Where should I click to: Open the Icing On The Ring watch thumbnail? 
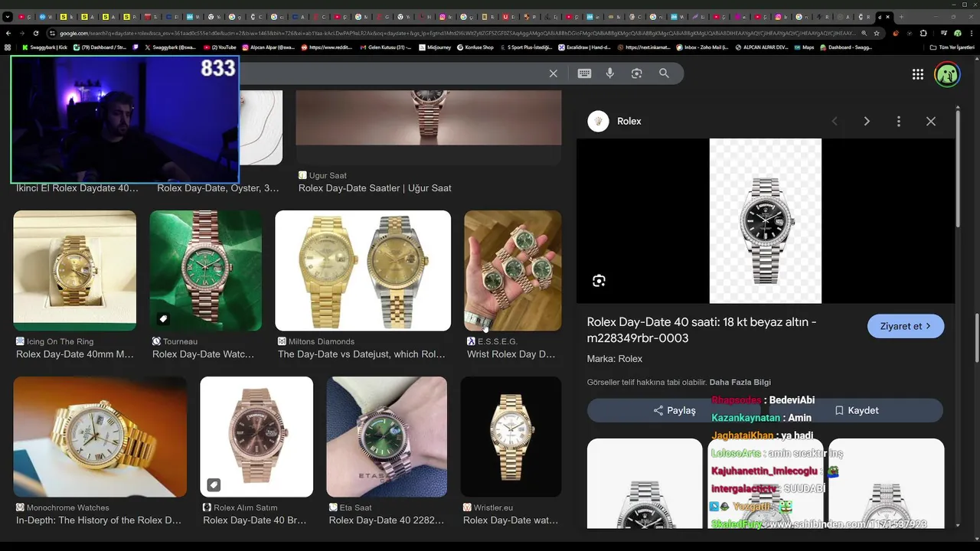pos(75,271)
